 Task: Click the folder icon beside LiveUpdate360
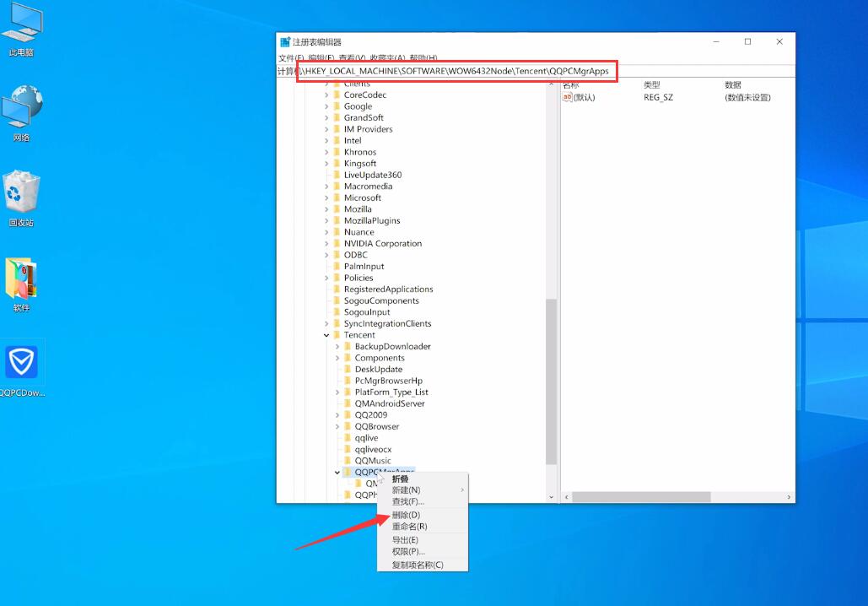click(337, 175)
